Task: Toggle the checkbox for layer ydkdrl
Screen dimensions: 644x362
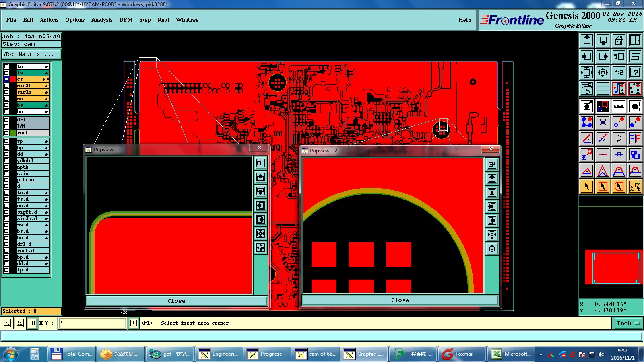Action: pyautogui.click(x=6, y=160)
